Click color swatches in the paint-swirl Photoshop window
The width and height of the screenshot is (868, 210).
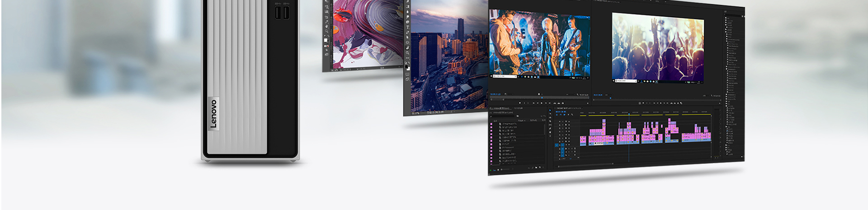326,40
